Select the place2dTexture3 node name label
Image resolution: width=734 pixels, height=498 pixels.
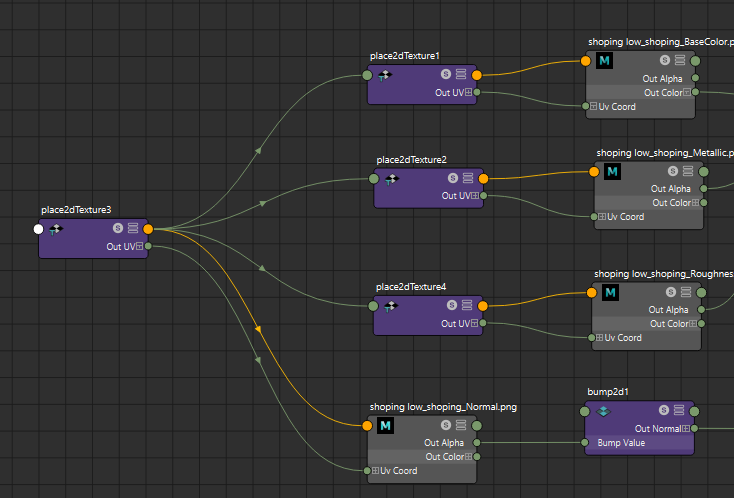[x=76, y=210]
